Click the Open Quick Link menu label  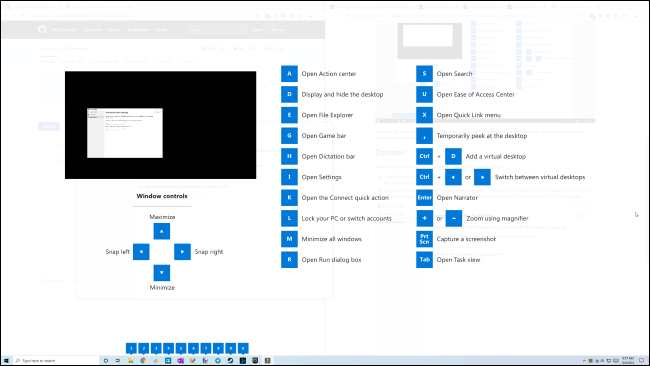(x=468, y=115)
